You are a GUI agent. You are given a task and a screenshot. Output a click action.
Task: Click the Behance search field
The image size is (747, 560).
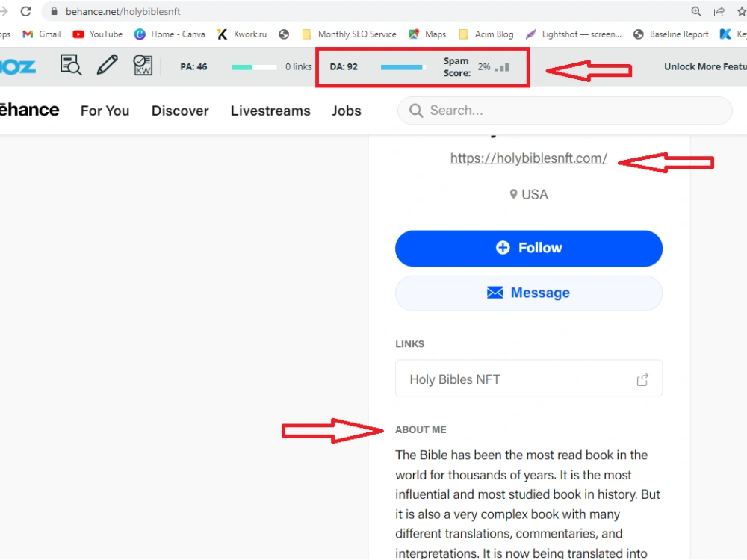(x=565, y=111)
